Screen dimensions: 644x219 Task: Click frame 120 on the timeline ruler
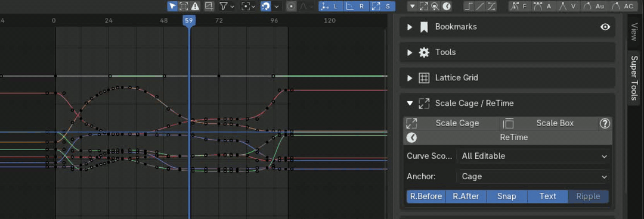[329, 20]
